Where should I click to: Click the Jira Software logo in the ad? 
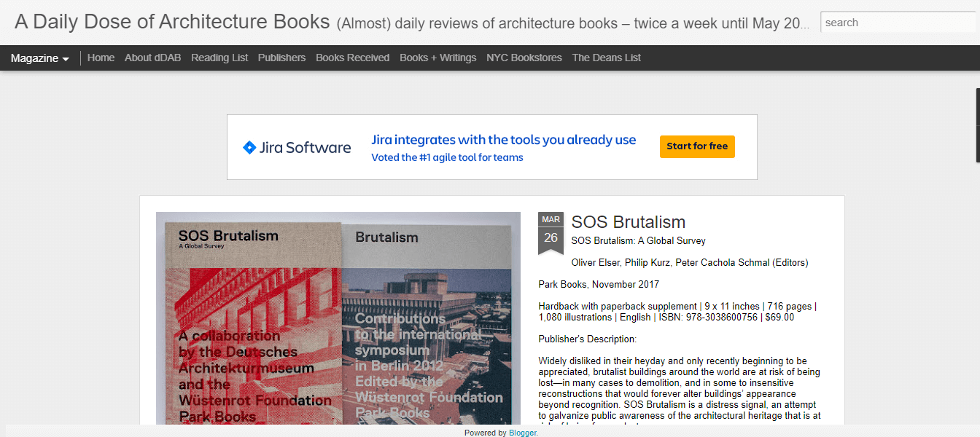click(297, 148)
